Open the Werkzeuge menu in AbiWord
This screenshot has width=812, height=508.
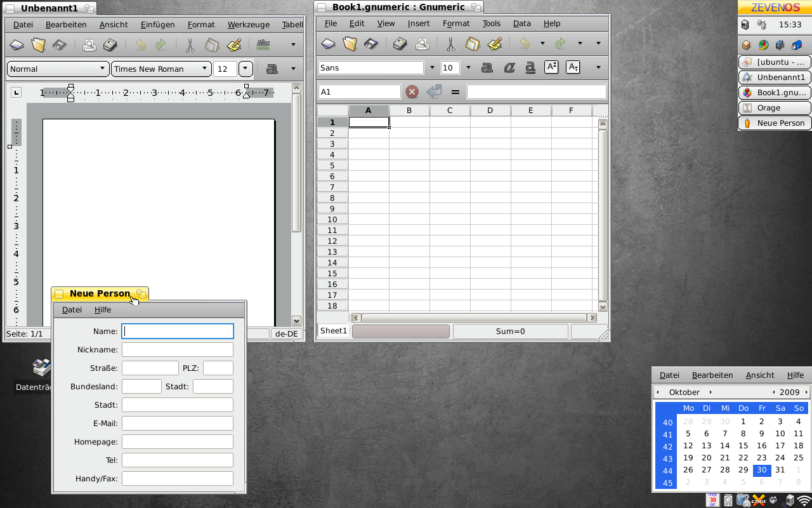coord(249,25)
